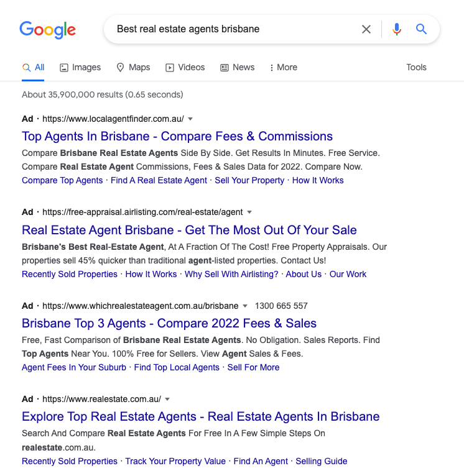Go to the News tab
The image size is (464, 476).
[x=238, y=67]
